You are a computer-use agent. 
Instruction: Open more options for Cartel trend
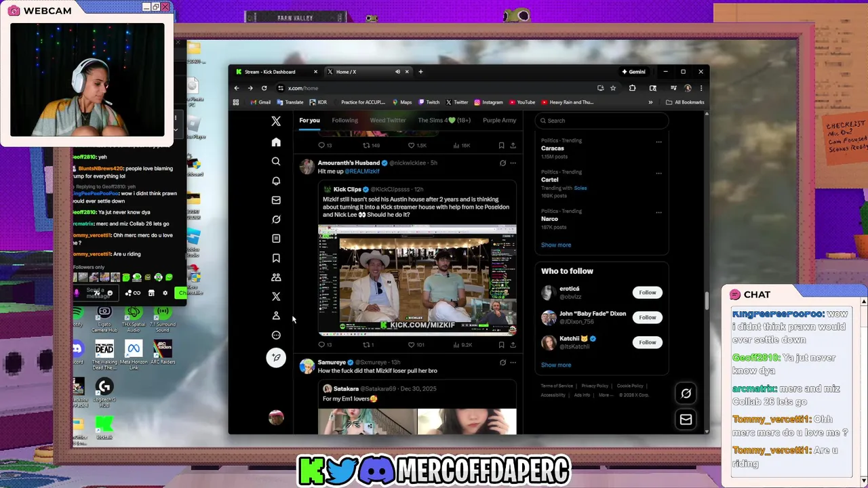pos(658,174)
